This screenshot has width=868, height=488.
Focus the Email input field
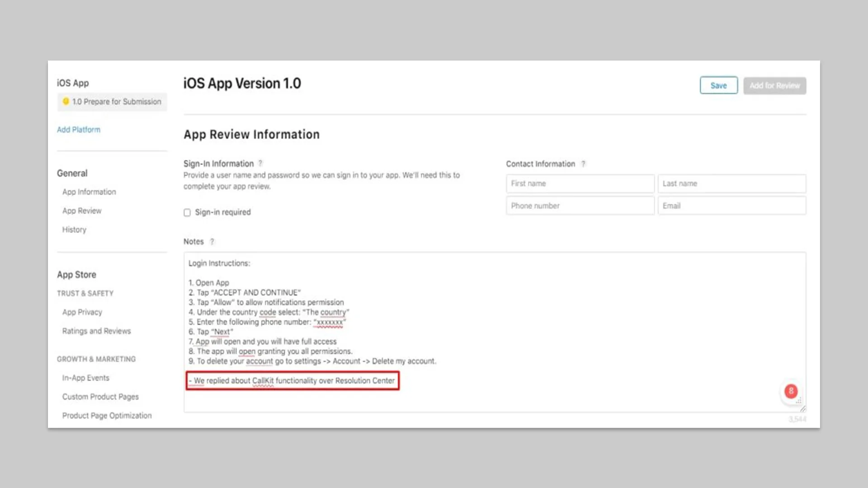click(x=732, y=206)
